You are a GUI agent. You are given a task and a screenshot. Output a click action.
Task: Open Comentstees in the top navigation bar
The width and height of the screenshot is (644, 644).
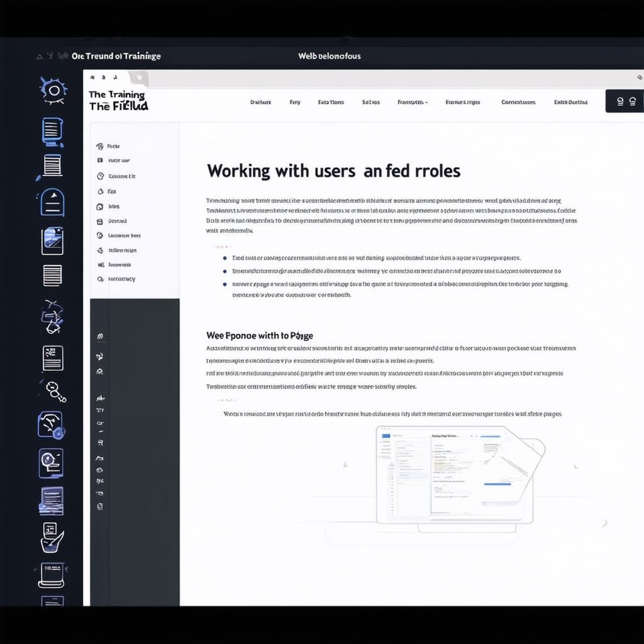tap(518, 102)
